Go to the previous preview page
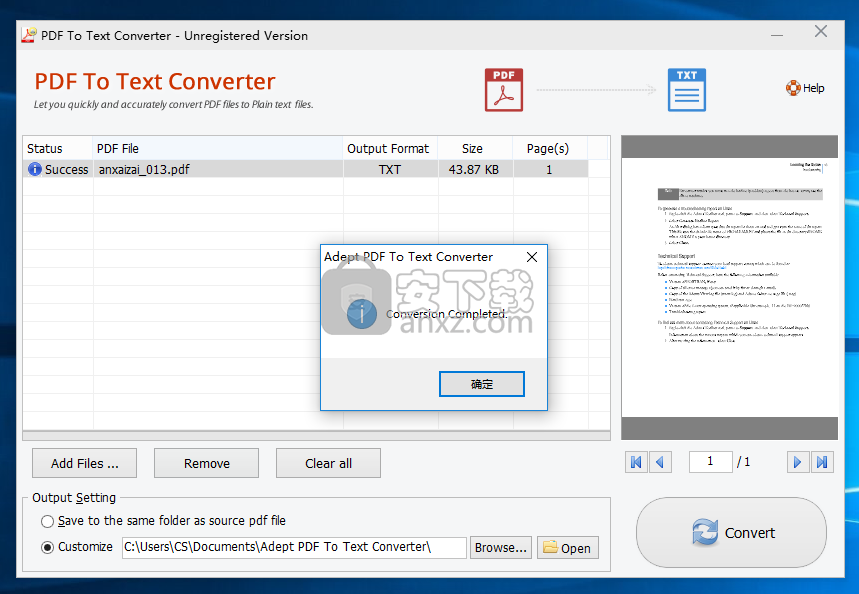The width and height of the screenshot is (859, 594). click(x=660, y=462)
